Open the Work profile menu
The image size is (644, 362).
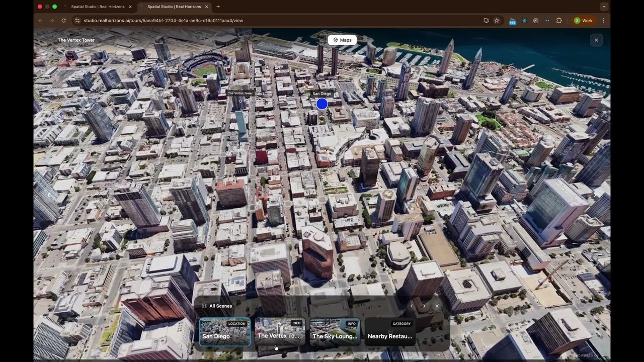point(584,21)
